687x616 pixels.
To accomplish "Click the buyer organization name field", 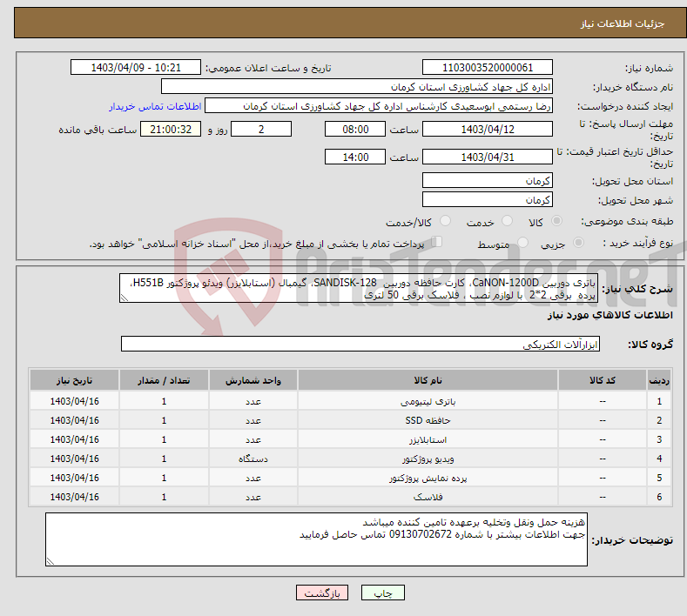I will [x=357, y=87].
